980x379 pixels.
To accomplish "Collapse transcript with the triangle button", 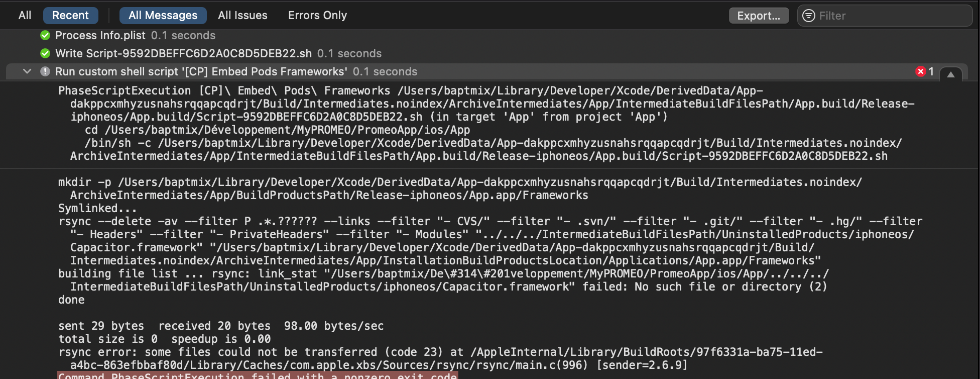I will (x=950, y=74).
